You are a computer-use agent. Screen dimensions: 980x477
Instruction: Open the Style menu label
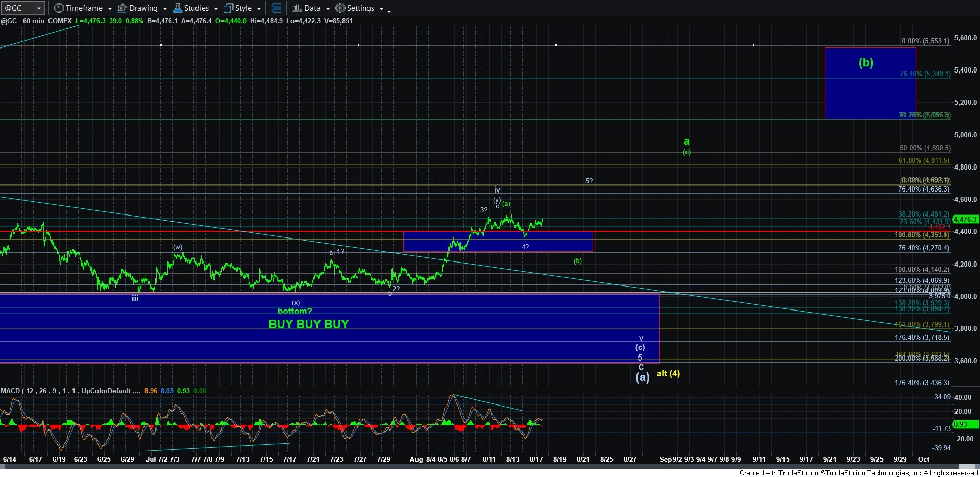point(243,8)
